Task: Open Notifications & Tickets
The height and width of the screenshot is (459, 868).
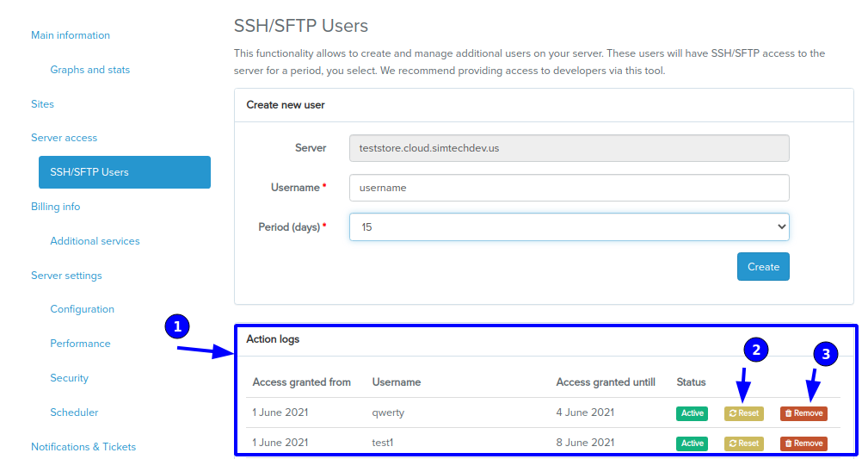Action: [83, 447]
